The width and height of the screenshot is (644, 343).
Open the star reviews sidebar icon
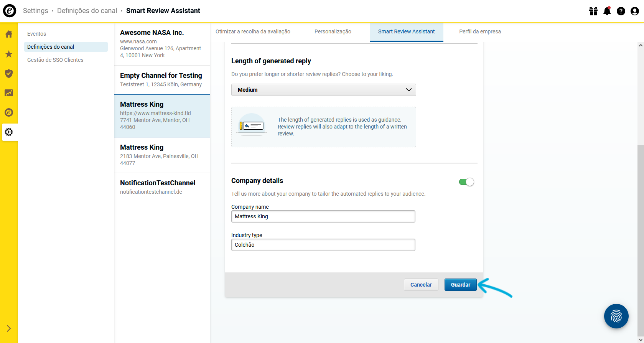[9, 54]
